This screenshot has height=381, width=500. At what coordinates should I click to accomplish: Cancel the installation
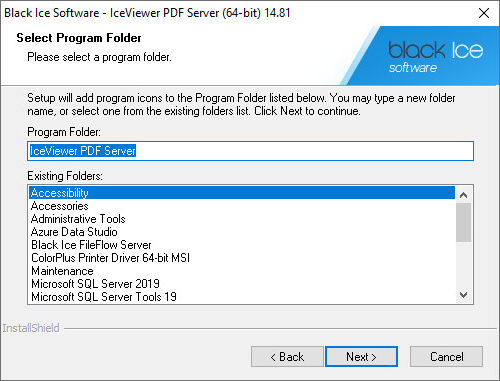pyautogui.click(x=446, y=356)
